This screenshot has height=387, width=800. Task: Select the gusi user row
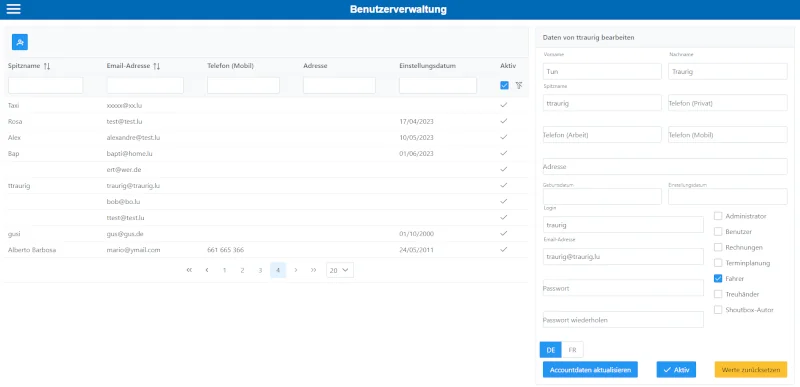[266, 234]
